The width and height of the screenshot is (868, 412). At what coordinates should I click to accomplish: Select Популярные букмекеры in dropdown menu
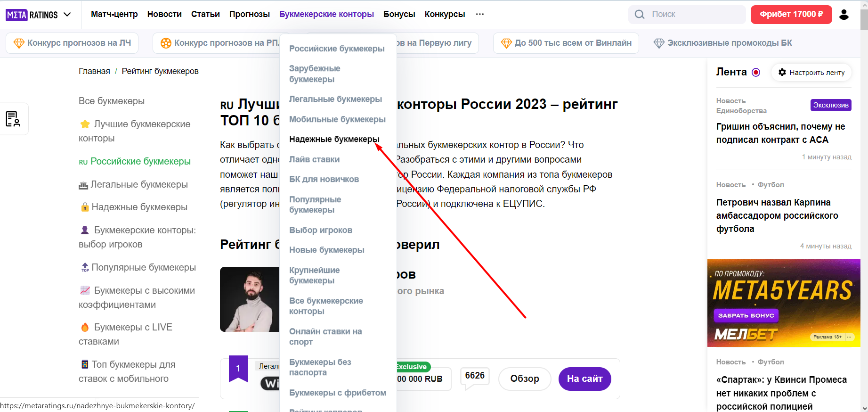tap(315, 205)
